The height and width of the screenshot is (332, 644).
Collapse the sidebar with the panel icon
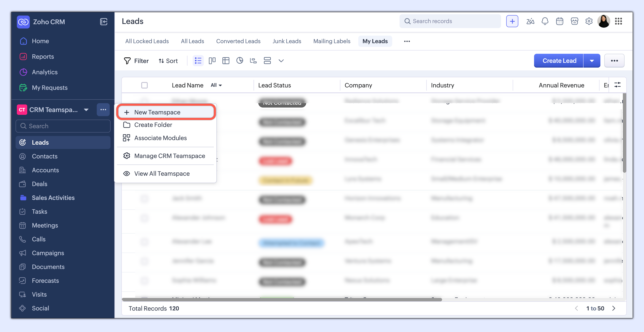click(103, 22)
